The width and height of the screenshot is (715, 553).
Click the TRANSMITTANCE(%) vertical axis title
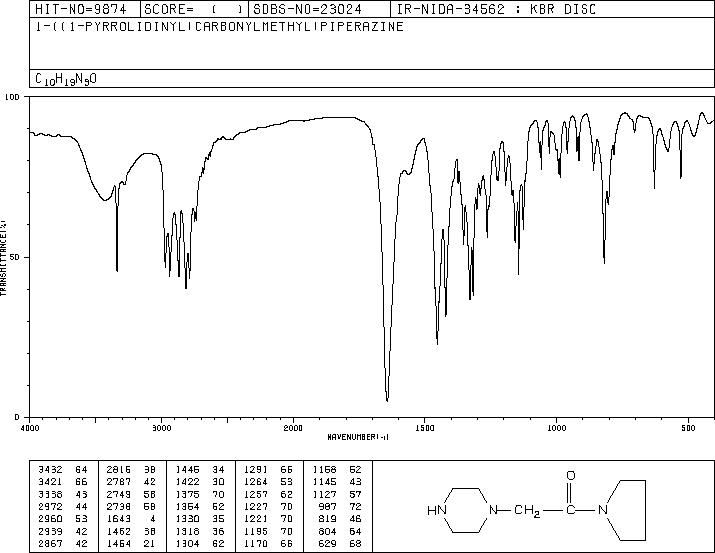tap(3, 258)
